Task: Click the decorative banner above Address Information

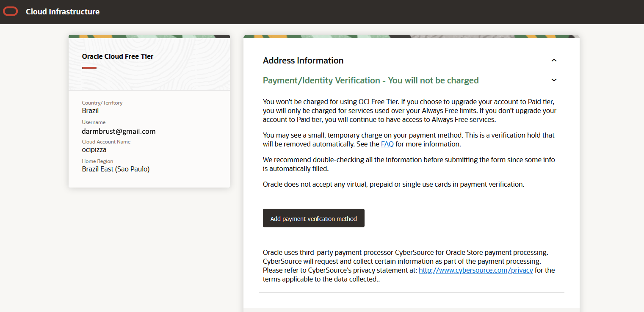Action: pos(411,36)
